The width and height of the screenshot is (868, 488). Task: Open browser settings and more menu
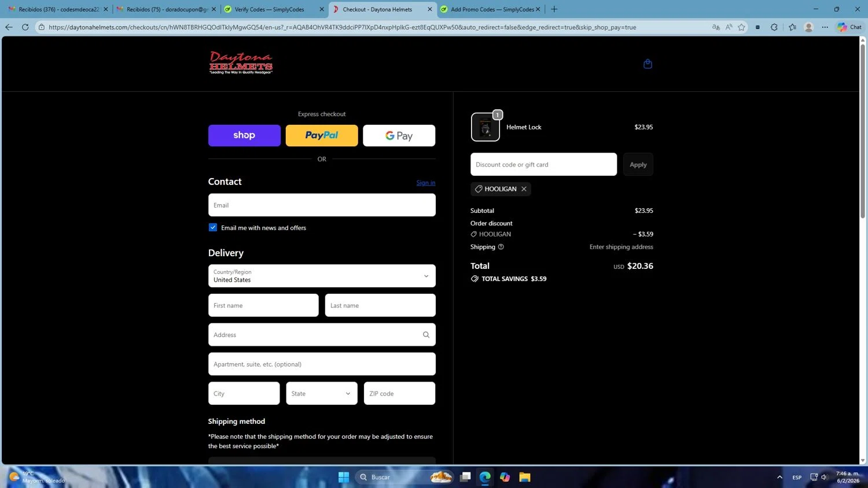tap(825, 27)
